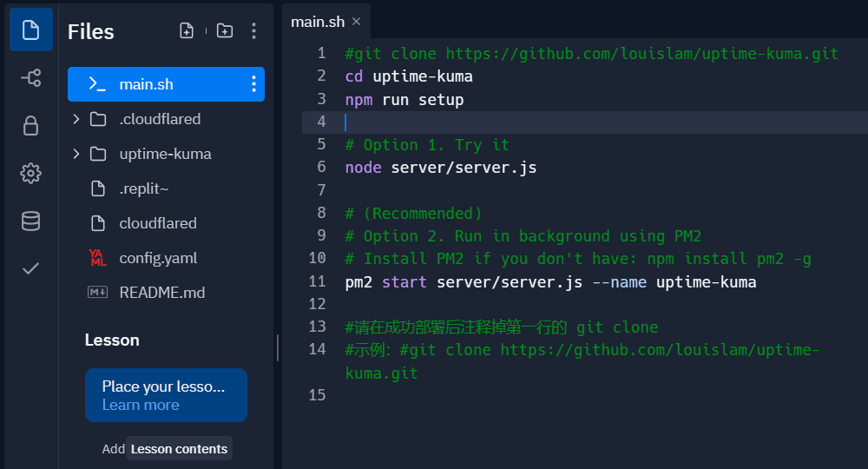Click the Learn more link
Screen dimensions: 868x469
[141, 405]
